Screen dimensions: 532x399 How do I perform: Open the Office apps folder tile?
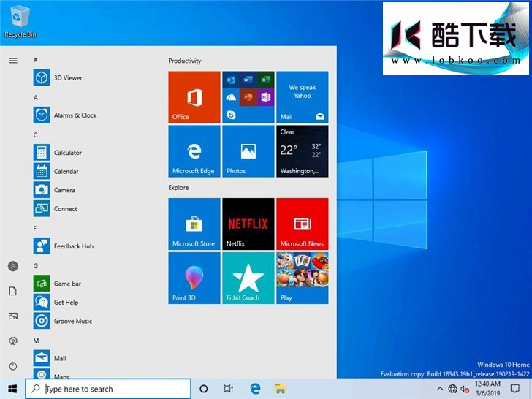[x=248, y=97]
